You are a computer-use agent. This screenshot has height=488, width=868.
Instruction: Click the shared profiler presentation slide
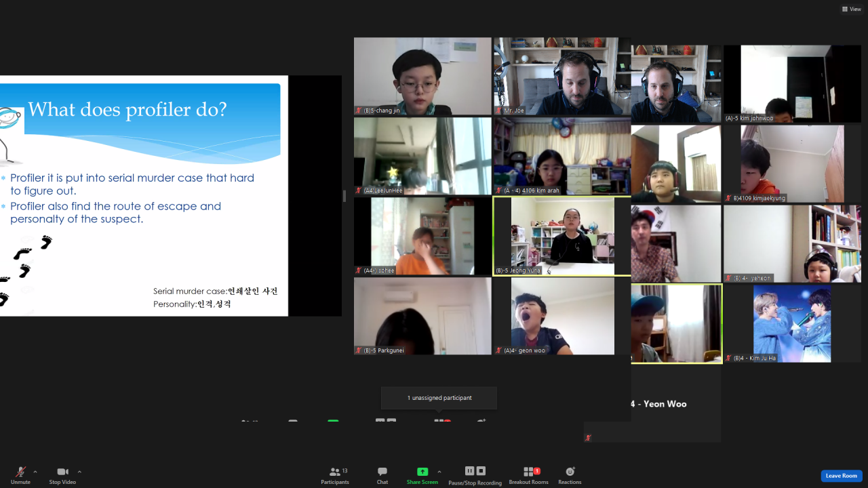144,196
